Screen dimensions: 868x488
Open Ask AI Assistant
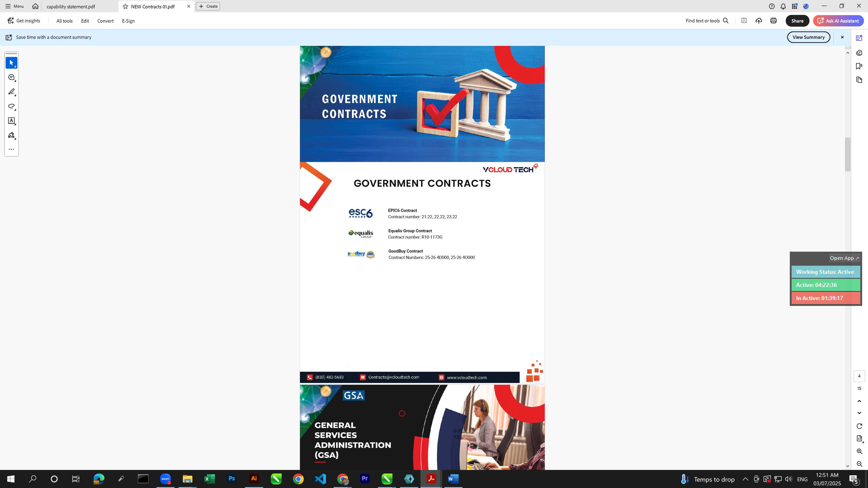point(838,21)
